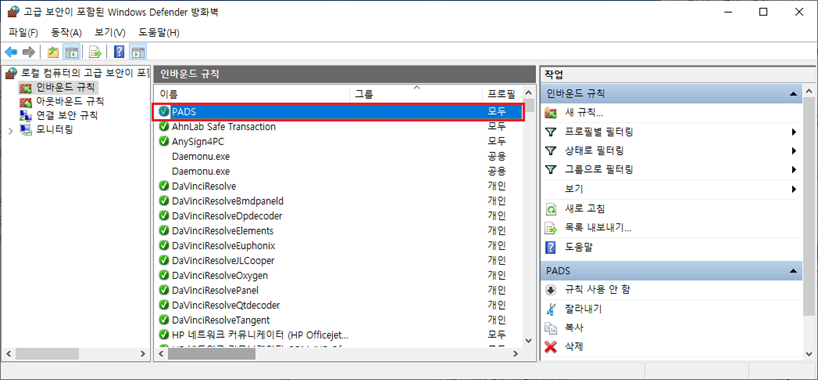
Task: Select the DaVinciResolveQtdecoder rule
Action: click(338, 305)
